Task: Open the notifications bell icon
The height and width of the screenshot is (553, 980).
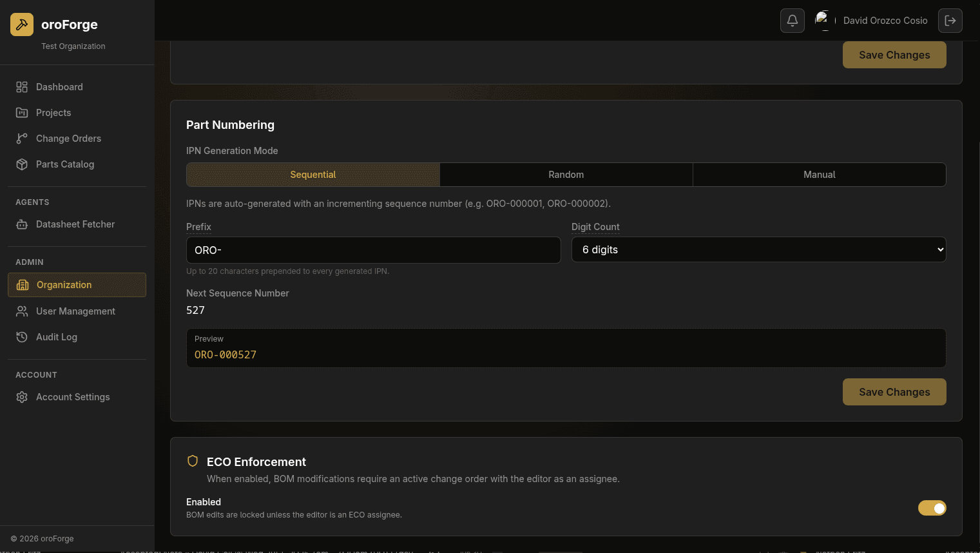Action: click(793, 21)
